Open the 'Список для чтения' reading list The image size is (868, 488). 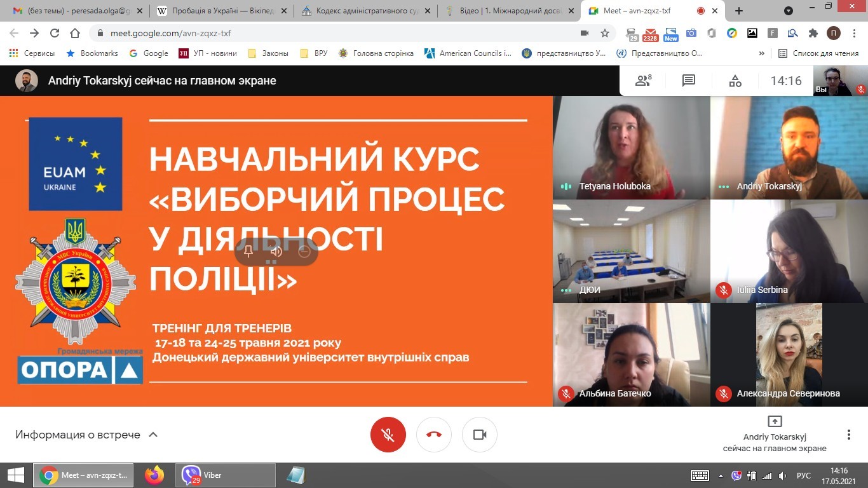pyautogui.click(x=818, y=53)
